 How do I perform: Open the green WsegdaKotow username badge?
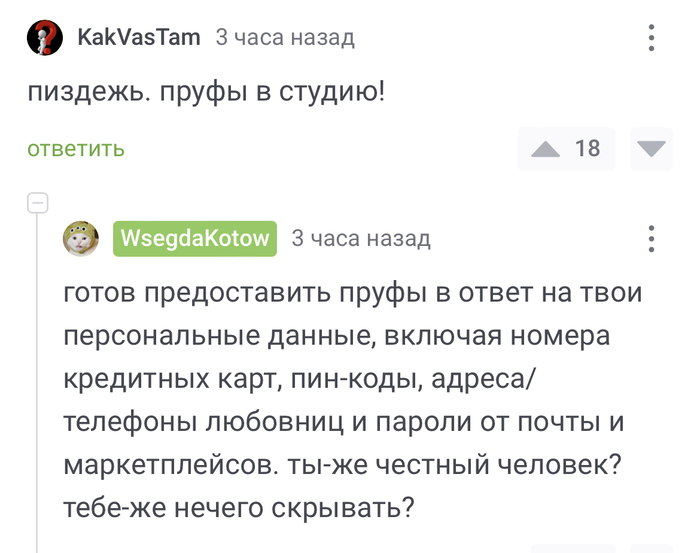[195, 238]
